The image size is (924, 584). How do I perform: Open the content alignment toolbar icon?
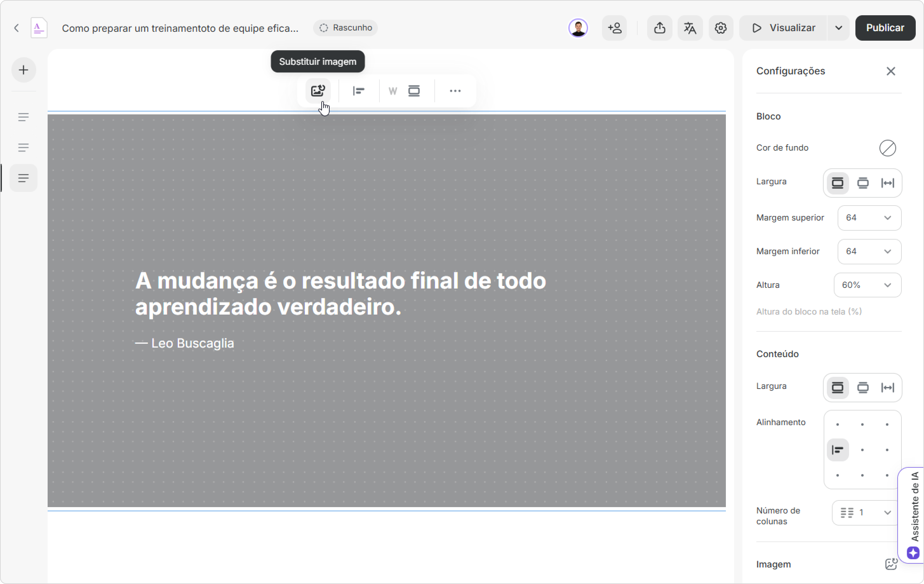(358, 91)
